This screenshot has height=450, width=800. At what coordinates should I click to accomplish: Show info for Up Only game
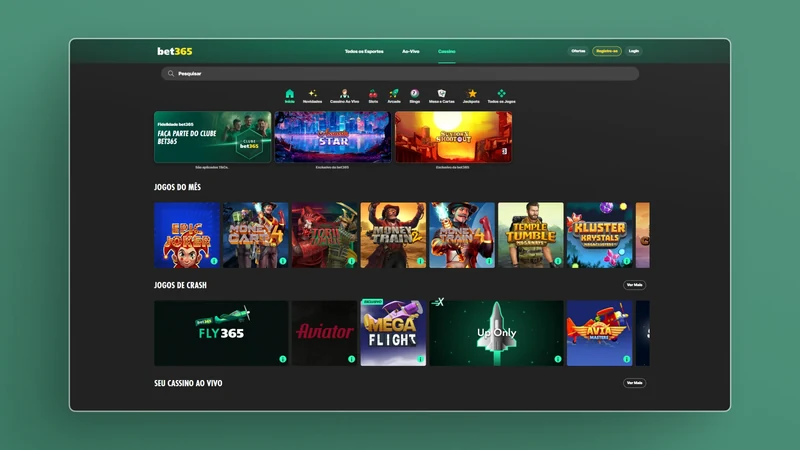558,359
